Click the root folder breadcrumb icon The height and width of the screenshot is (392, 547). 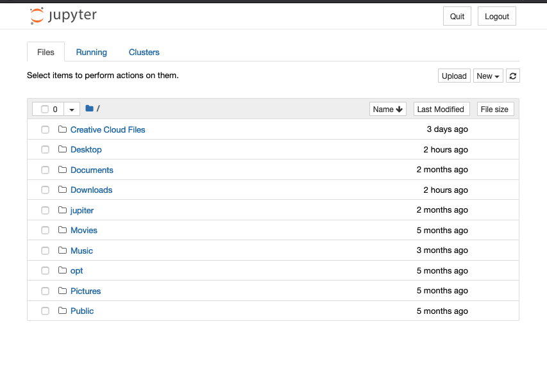pos(89,109)
